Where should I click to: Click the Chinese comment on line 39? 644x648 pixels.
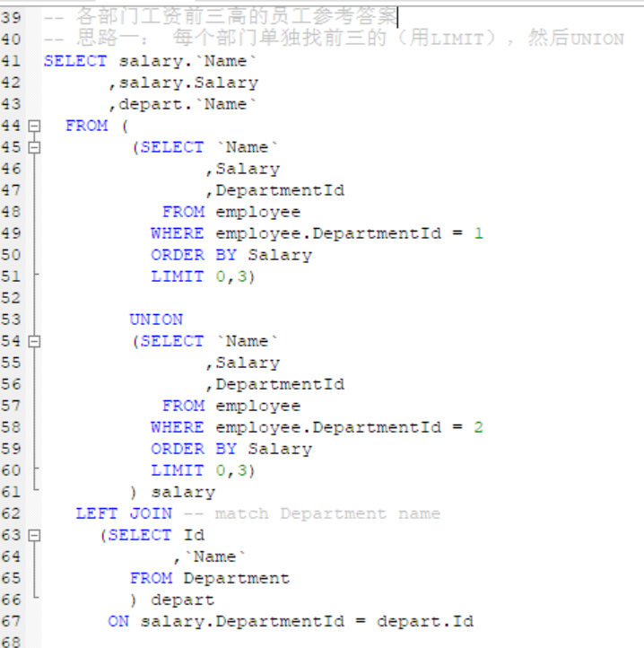pyautogui.click(x=220, y=17)
